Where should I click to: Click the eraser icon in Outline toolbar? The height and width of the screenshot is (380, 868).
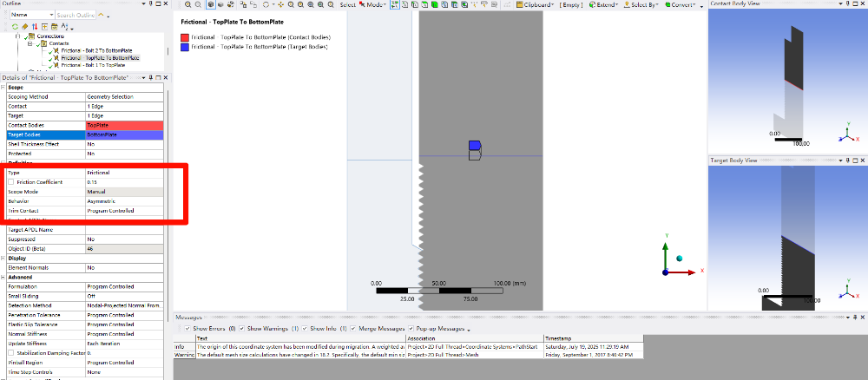25,27
